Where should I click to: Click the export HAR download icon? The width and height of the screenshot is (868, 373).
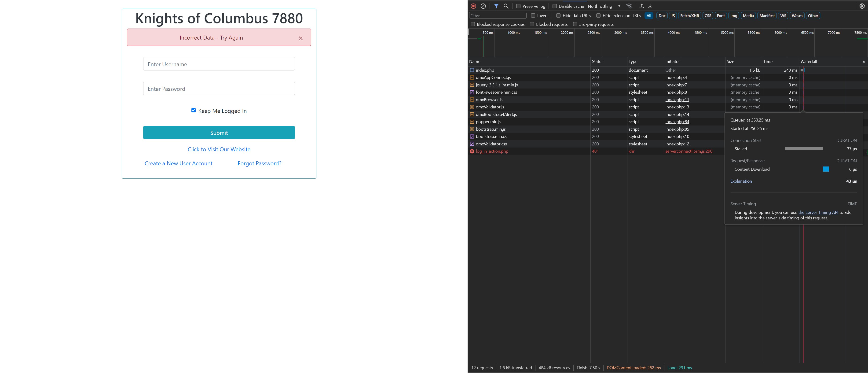pyautogui.click(x=650, y=6)
